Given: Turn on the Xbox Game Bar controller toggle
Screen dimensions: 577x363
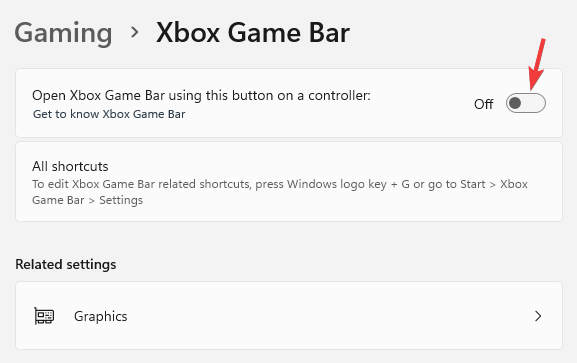Looking at the screenshot, I should point(525,103).
